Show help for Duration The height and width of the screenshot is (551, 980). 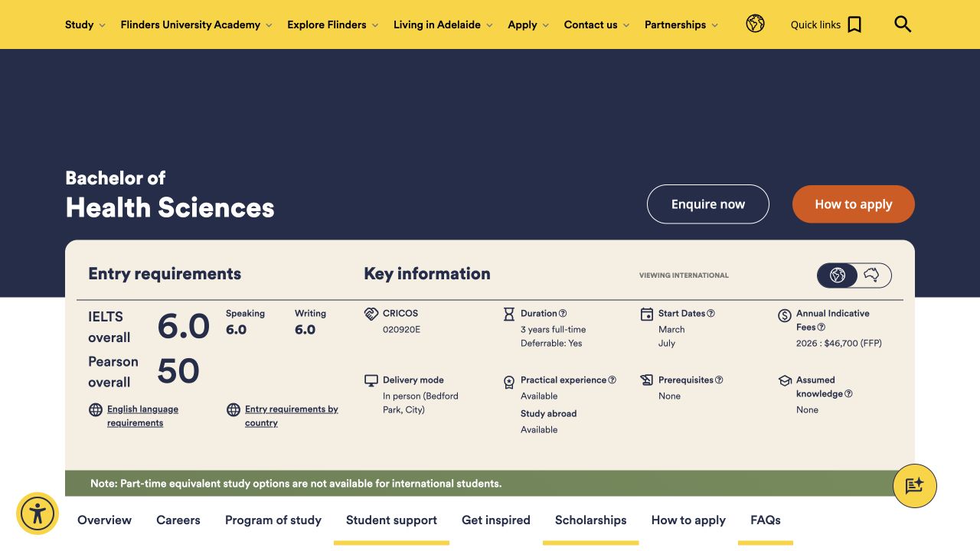[563, 313]
